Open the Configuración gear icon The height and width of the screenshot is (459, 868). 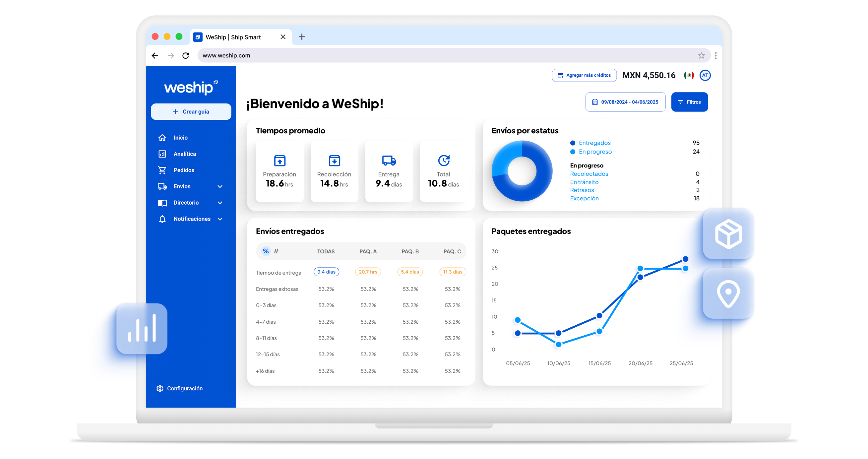click(160, 388)
